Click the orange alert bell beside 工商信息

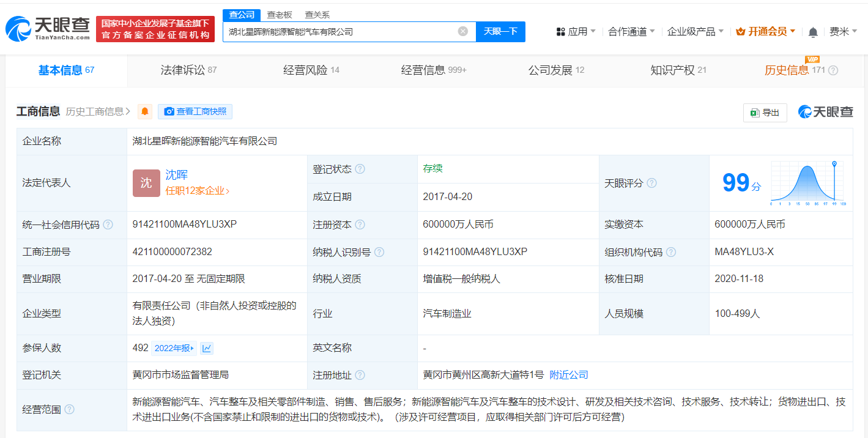pos(145,111)
